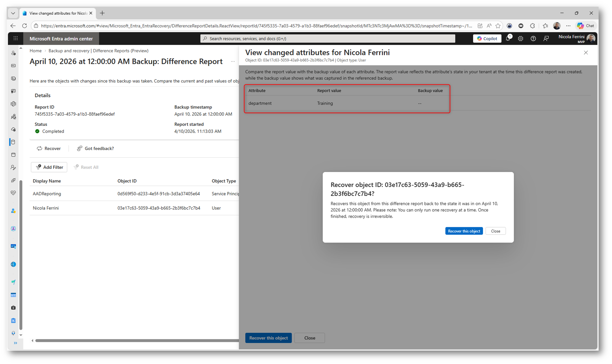Click the notifications bell icon

coord(508,38)
